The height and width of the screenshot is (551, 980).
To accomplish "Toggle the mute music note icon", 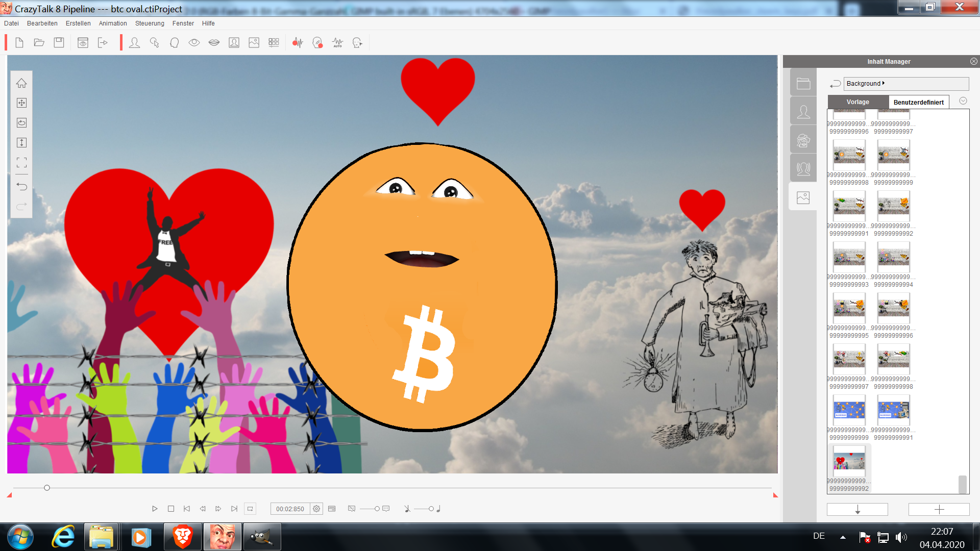I will point(407,509).
